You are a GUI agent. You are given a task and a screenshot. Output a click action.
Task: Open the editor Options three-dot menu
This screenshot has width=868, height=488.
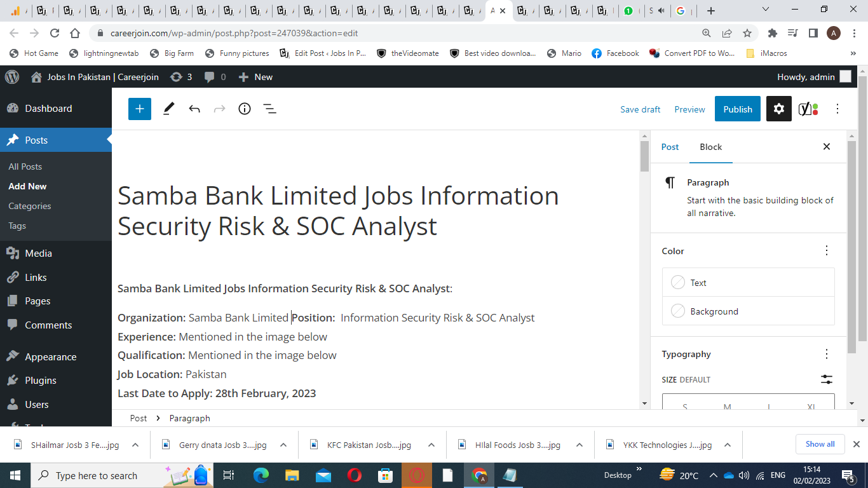tap(837, 109)
